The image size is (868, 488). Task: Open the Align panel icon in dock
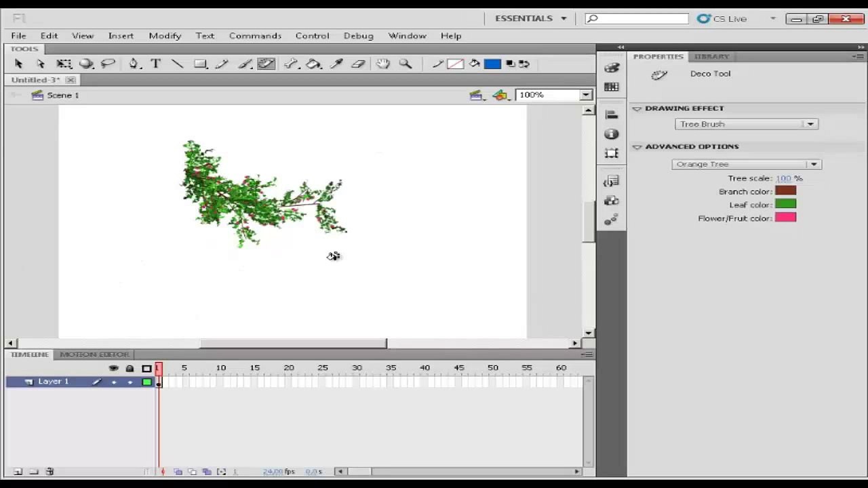pyautogui.click(x=611, y=114)
